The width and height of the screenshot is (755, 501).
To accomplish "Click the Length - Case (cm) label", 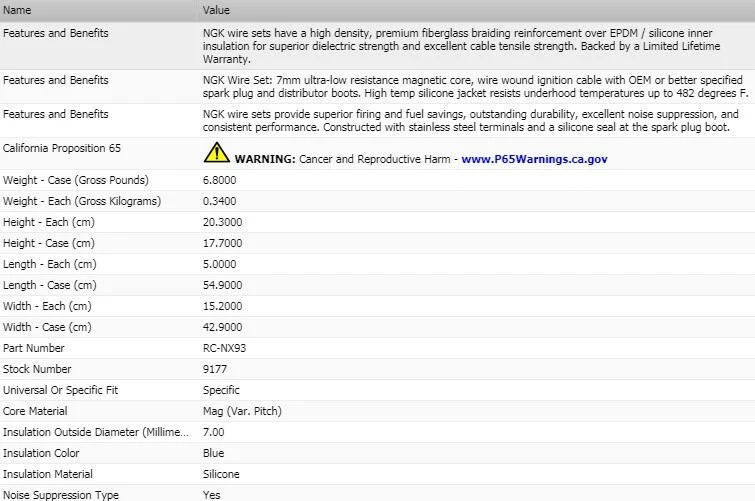I will [x=50, y=285].
